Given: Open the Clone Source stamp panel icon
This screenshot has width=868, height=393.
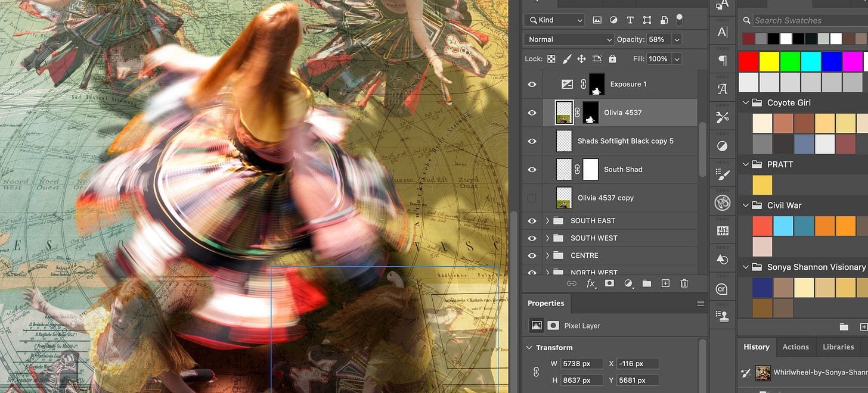Looking at the screenshot, I should point(723,316).
